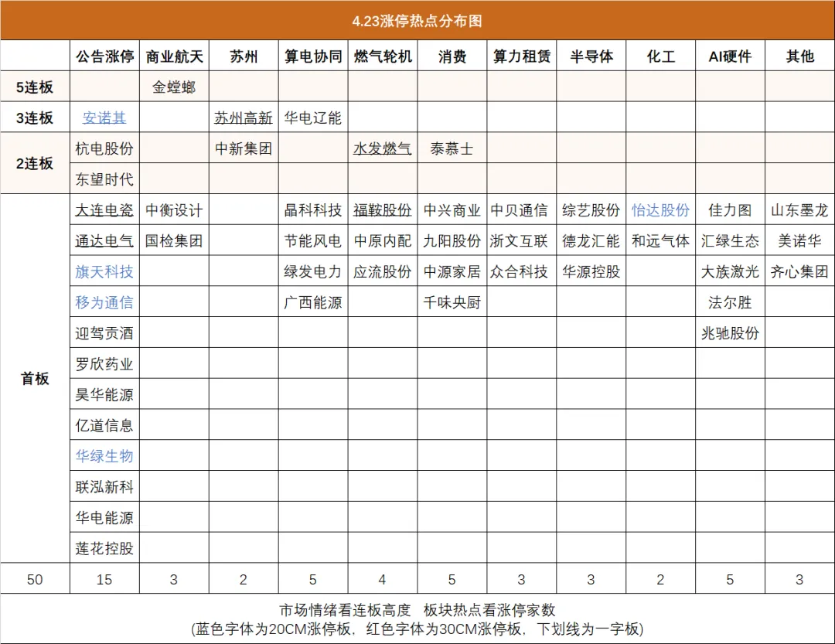
Task: Click the 其他 column header
Action: [x=800, y=56]
